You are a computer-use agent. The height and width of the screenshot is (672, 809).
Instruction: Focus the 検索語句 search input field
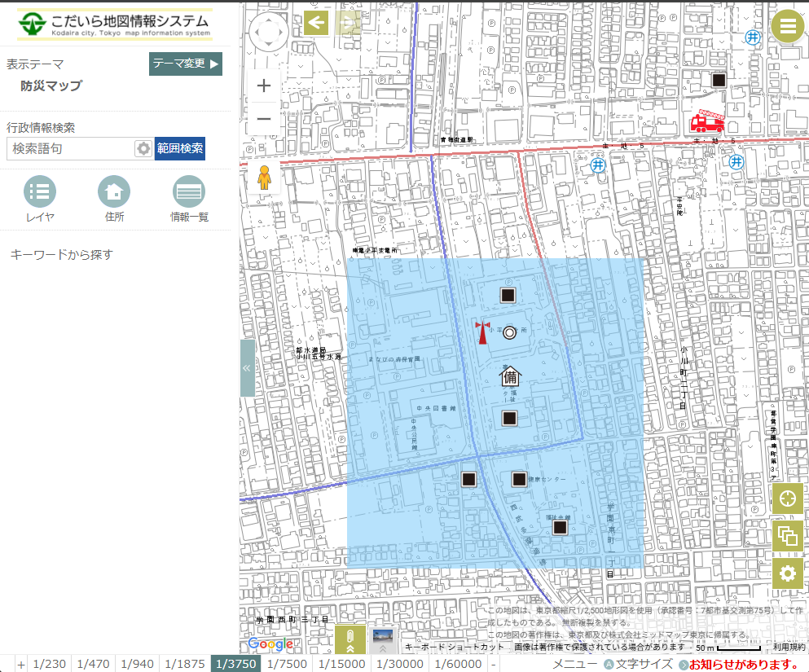pyautogui.click(x=70, y=148)
